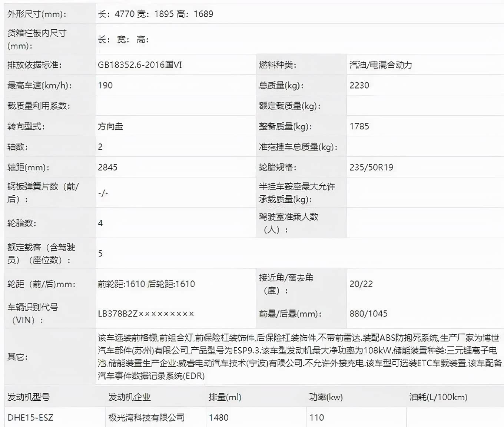Click the 其它 remarks paragraph text
Screen dimensions: 504x427
(299, 357)
